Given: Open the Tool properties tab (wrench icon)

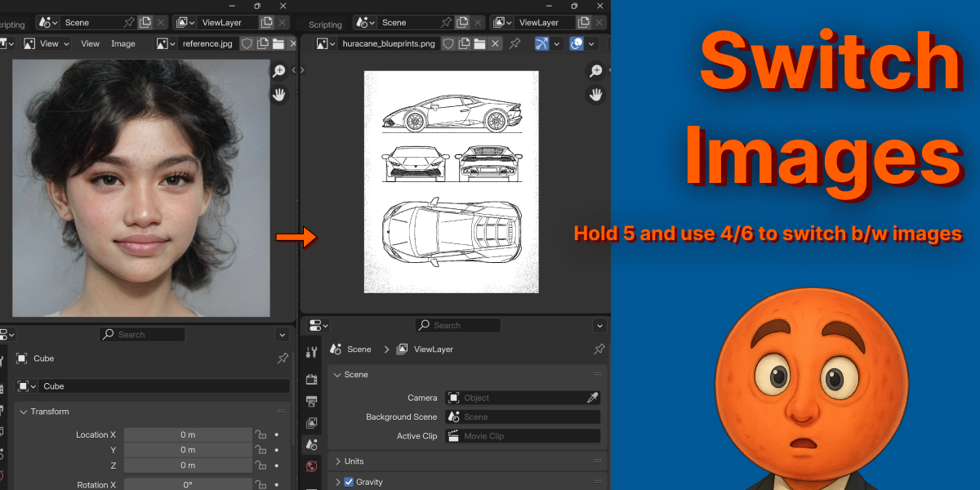Looking at the screenshot, I should point(311,352).
